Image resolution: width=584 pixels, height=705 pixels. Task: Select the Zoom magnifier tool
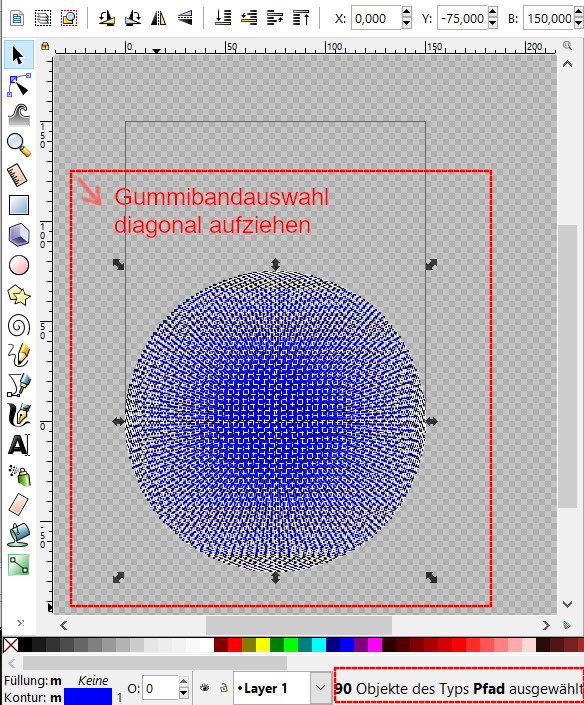[18, 145]
